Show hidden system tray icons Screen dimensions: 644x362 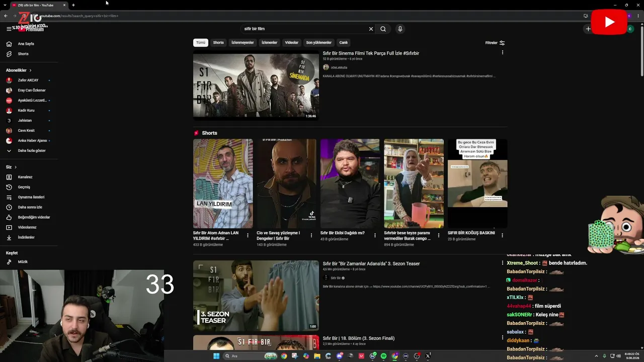597,356
